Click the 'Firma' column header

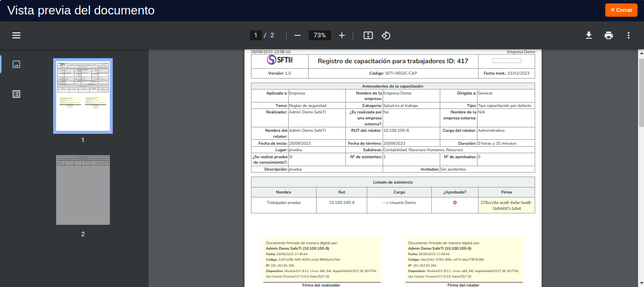pyautogui.click(x=506, y=192)
